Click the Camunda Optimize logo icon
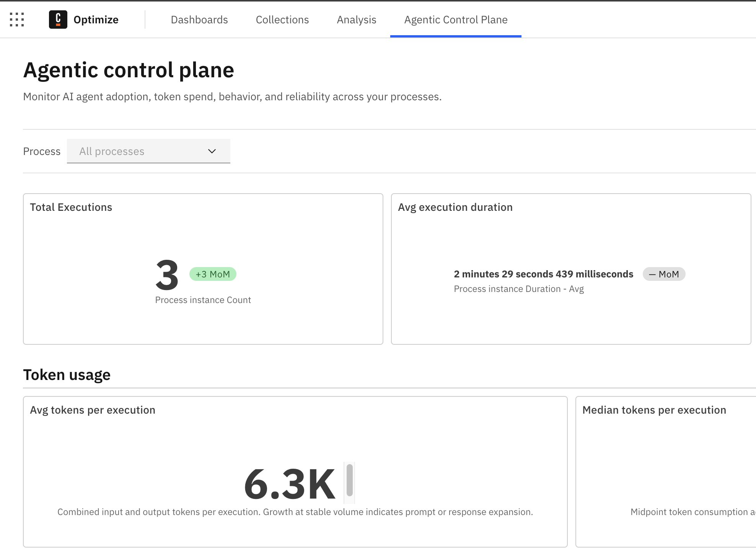The height and width of the screenshot is (551, 756). (x=58, y=20)
